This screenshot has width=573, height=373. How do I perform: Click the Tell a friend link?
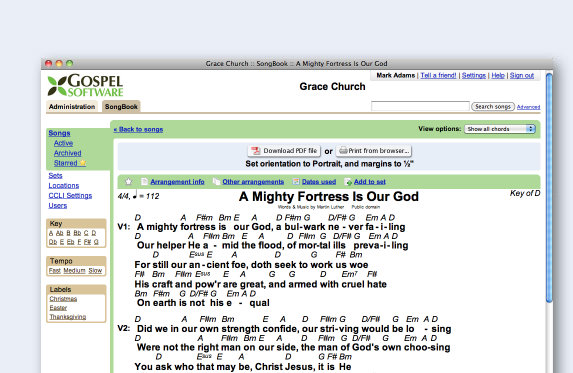click(439, 75)
